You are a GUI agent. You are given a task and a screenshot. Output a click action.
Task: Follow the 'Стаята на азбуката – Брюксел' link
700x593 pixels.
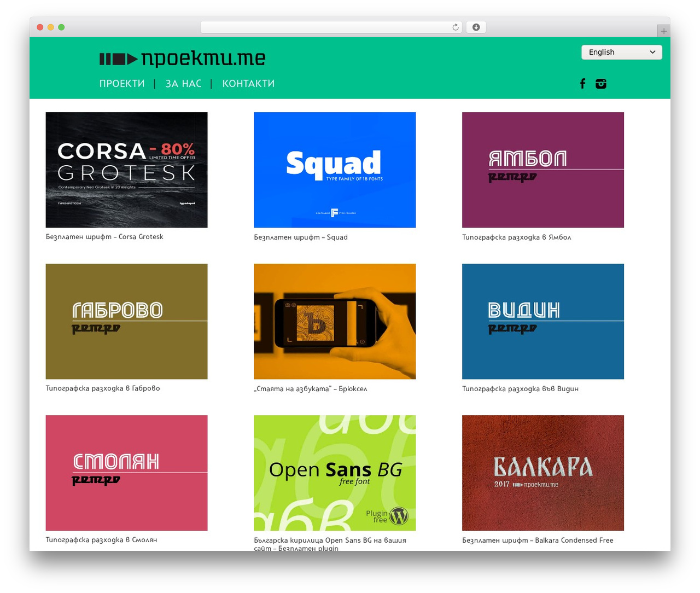click(x=311, y=389)
